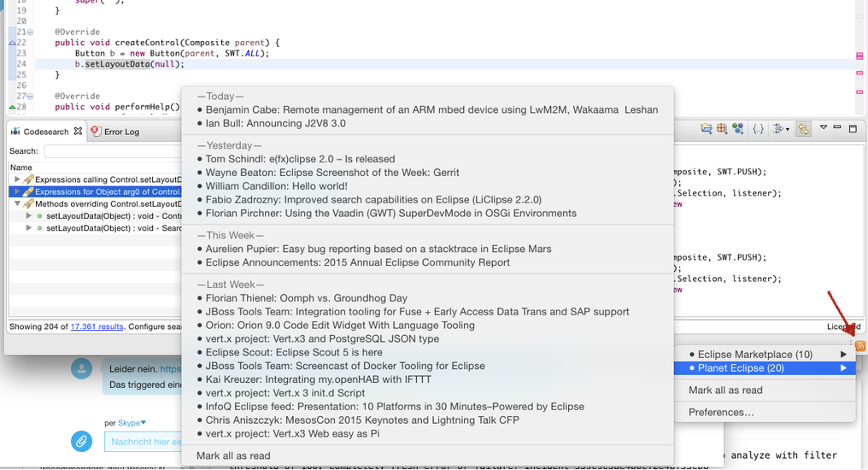
Task: Open Kai Kreuzer: Integrating my.openHAB with IFTTT
Action: [427, 379]
